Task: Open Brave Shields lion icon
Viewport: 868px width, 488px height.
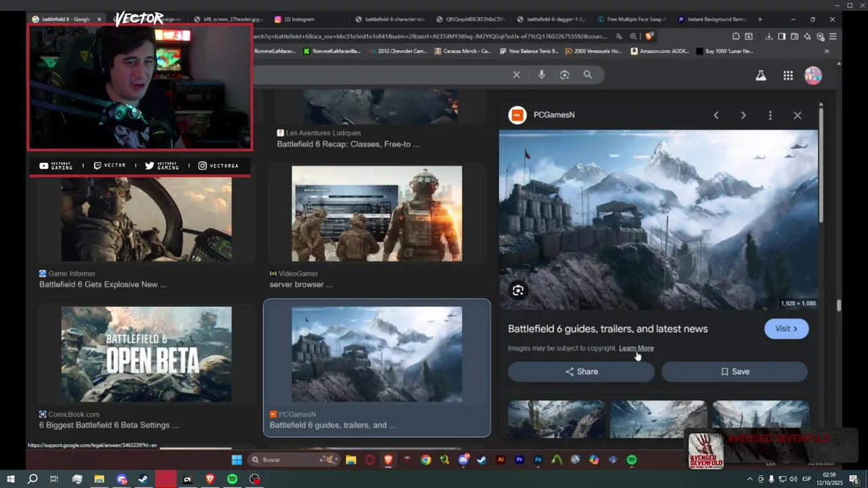Action: pos(649,37)
